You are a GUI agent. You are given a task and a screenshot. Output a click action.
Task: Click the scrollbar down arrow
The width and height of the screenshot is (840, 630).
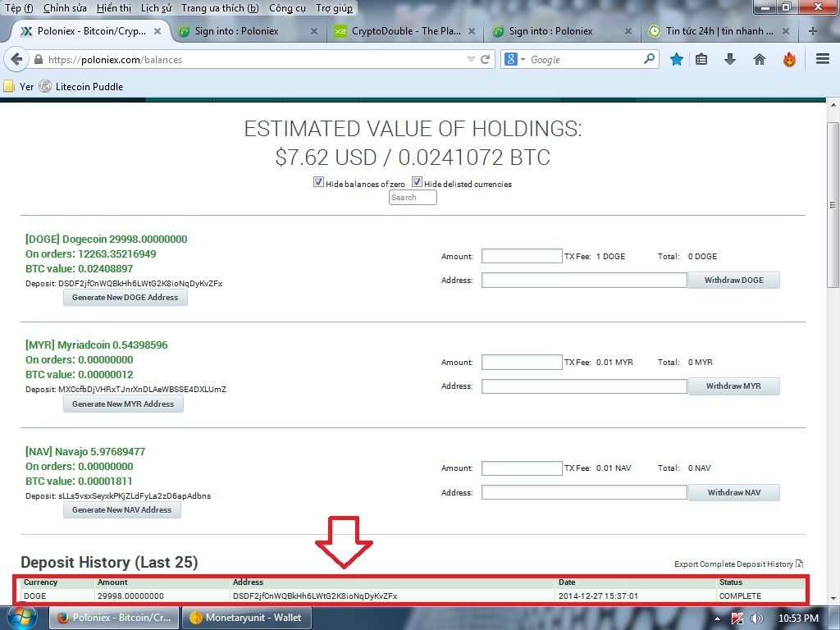click(833, 599)
